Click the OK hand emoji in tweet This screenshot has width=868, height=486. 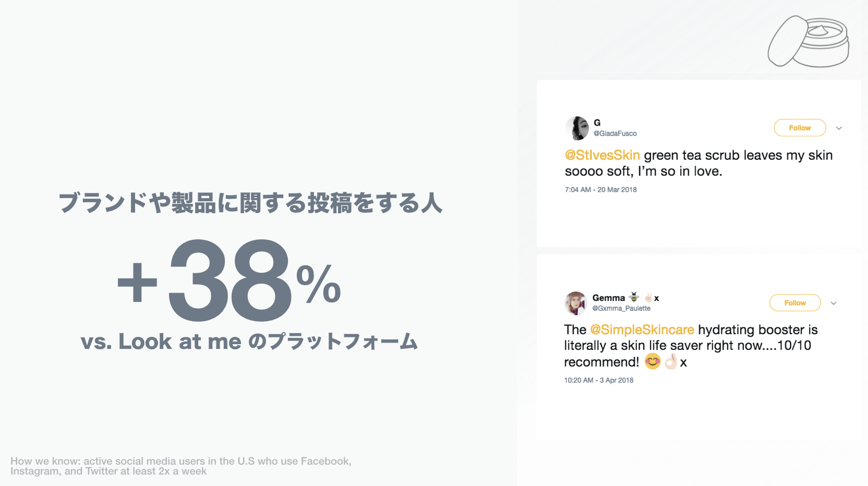[671, 361]
